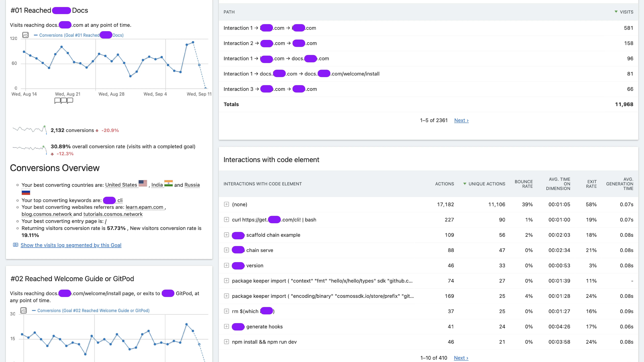
Task: Expand the curl https://get cli bash row
Action: point(226,220)
